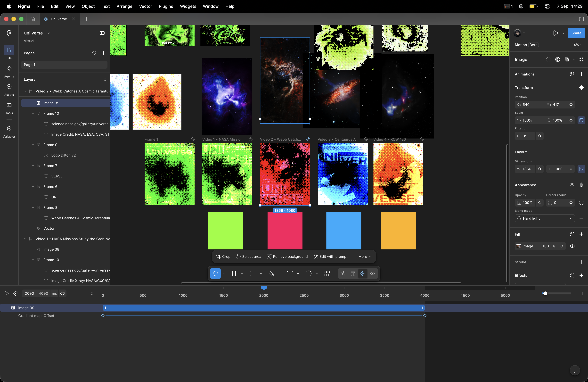Open the help question mark button
The width and height of the screenshot is (588, 382).
pyautogui.click(x=575, y=370)
